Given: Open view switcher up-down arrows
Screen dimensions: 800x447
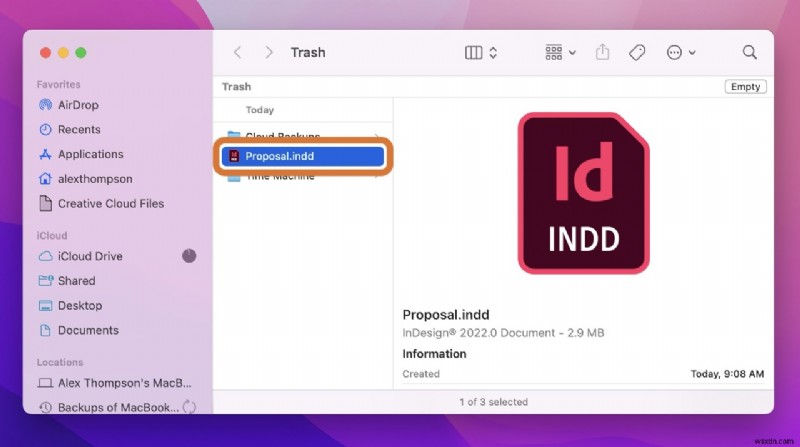Looking at the screenshot, I should (493, 53).
